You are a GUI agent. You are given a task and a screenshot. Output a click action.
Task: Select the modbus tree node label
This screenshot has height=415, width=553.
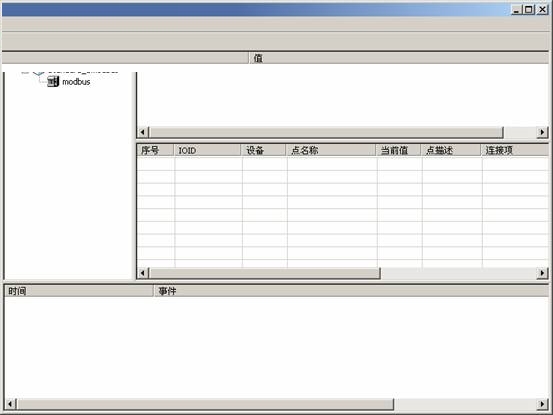click(x=76, y=82)
